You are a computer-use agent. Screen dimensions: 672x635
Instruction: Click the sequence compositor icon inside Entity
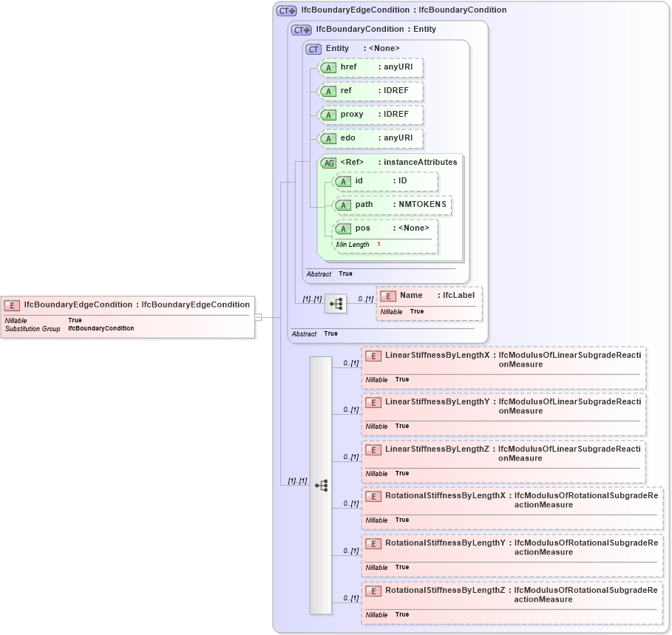click(x=336, y=304)
